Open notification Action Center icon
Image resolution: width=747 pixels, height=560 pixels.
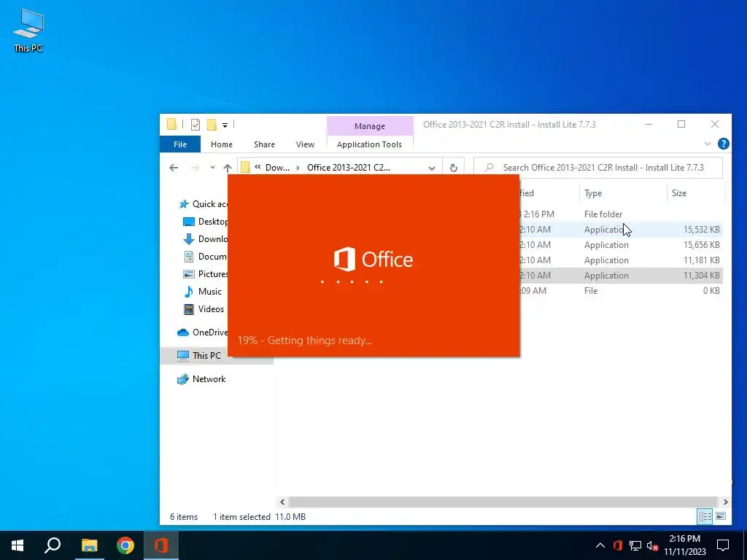click(723, 545)
